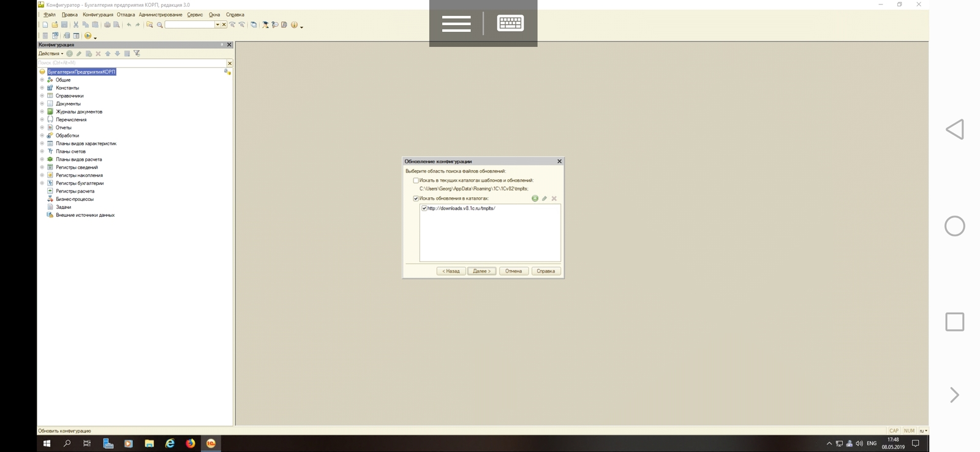Expand the Обработки tree node
This screenshot has height=452, width=980.
pyautogui.click(x=42, y=136)
